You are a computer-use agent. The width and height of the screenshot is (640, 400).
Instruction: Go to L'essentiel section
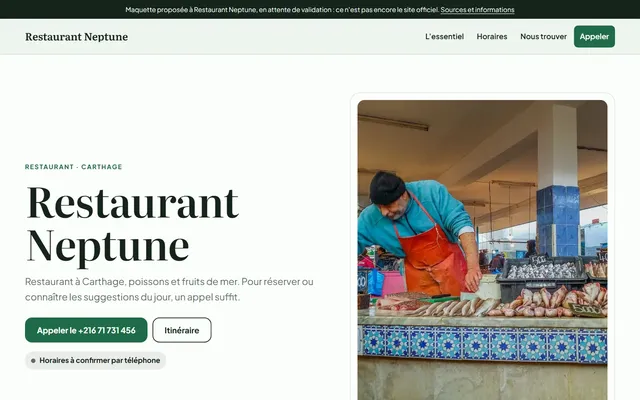click(444, 36)
